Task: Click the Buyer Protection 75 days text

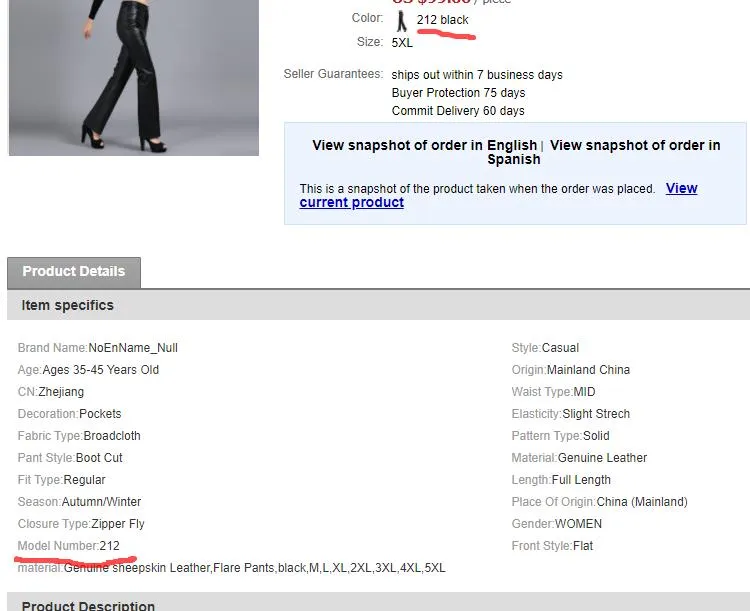Action: (x=458, y=93)
